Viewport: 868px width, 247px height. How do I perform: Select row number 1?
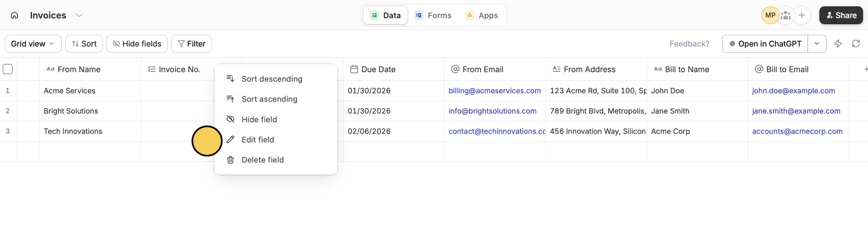[x=7, y=91]
